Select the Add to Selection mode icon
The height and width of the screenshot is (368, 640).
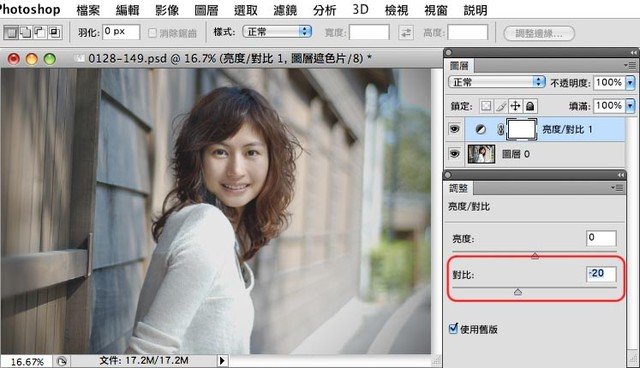(x=25, y=32)
